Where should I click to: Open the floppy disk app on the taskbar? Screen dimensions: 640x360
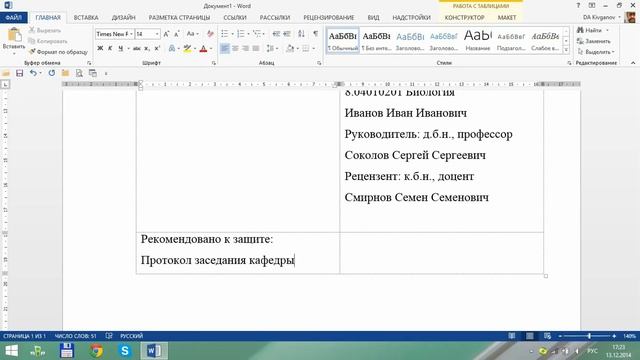67,351
